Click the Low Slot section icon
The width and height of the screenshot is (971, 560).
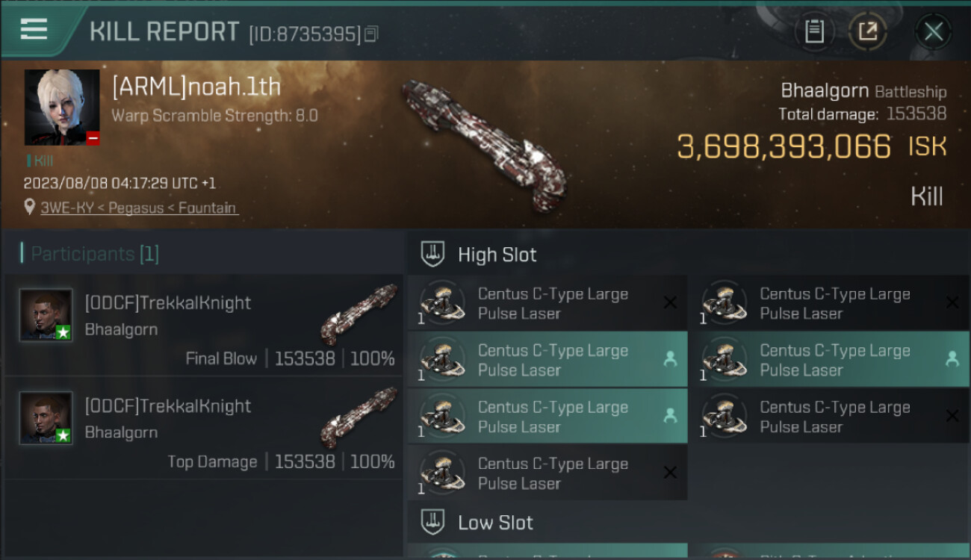(x=433, y=522)
